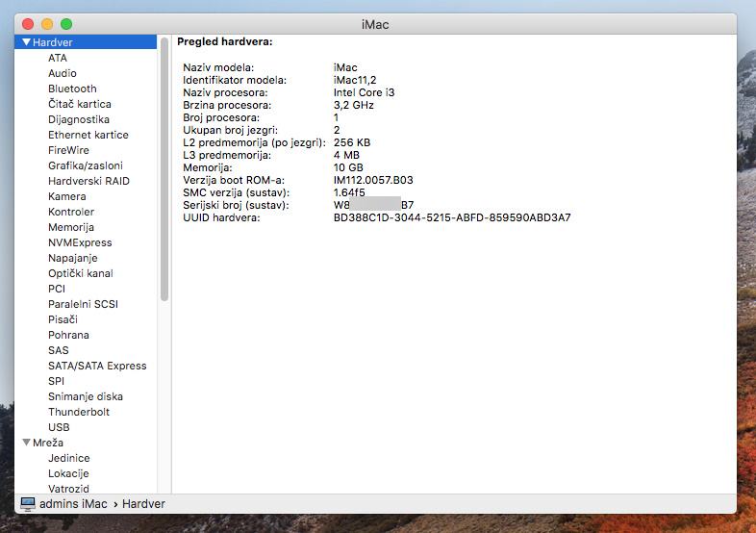This screenshot has height=533, width=756.
Task: Click the 3,2 GHz processor speed
Action: pyautogui.click(x=354, y=105)
